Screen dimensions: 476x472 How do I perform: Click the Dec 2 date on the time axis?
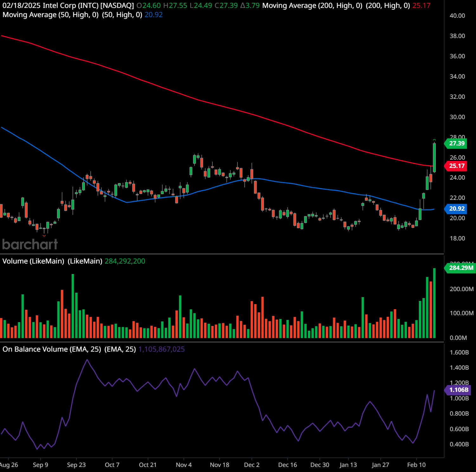(x=252, y=465)
